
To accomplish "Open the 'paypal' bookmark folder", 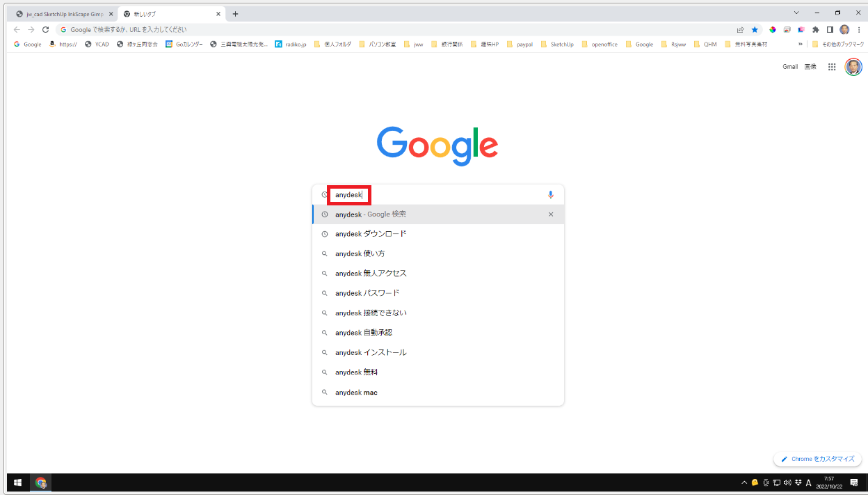I will pos(520,44).
